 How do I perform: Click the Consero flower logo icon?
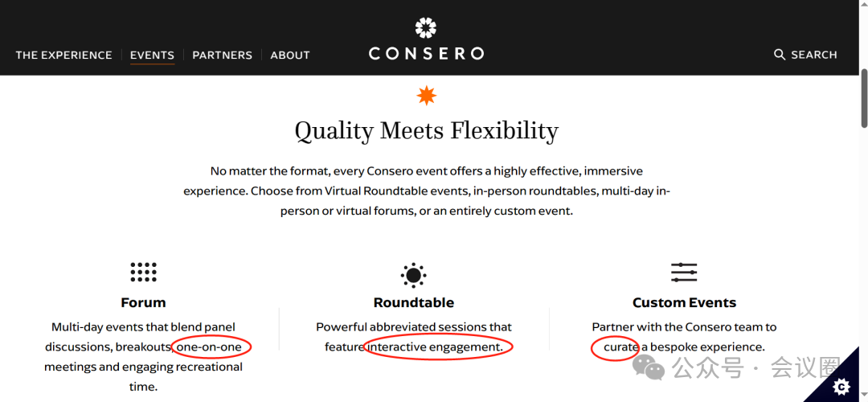(426, 27)
